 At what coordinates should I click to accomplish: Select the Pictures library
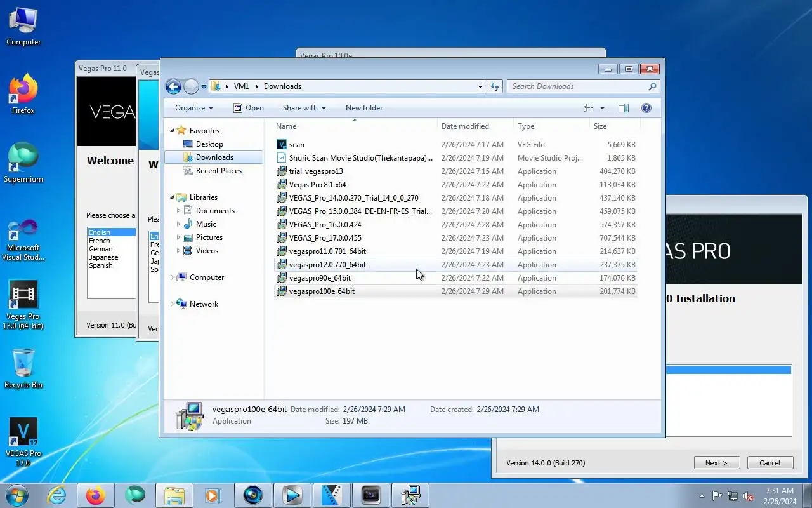tap(209, 237)
